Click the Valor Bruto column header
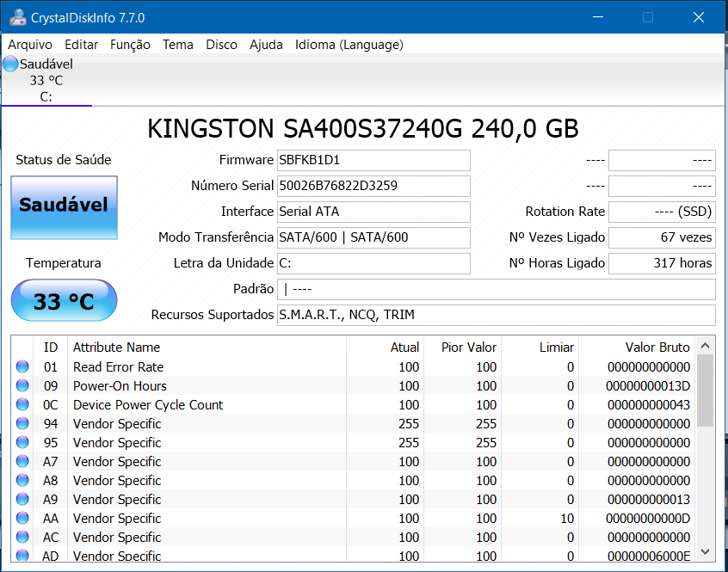Image resolution: width=728 pixels, height=572 pixels. [637, 348]
